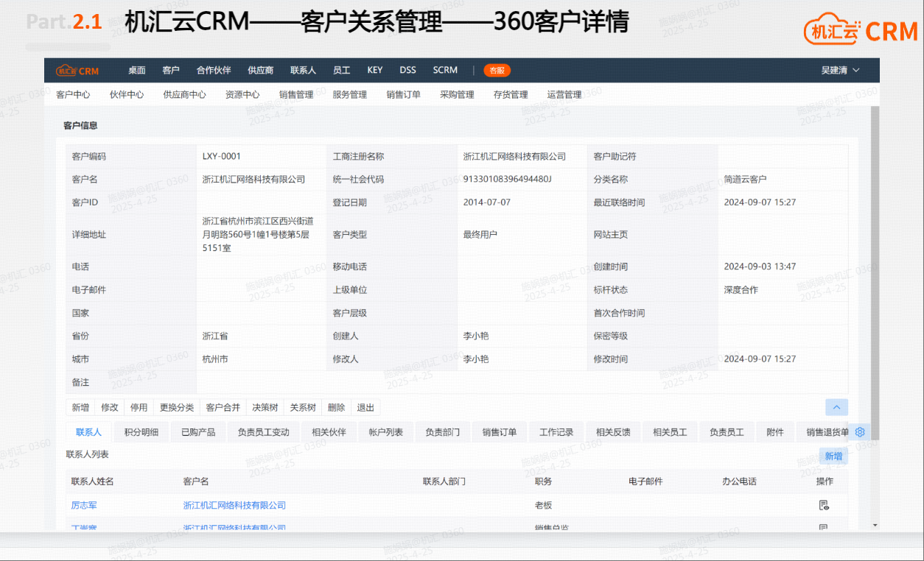Open the 资源中心 section
This screenshot has height=561, width=924.
242,95
